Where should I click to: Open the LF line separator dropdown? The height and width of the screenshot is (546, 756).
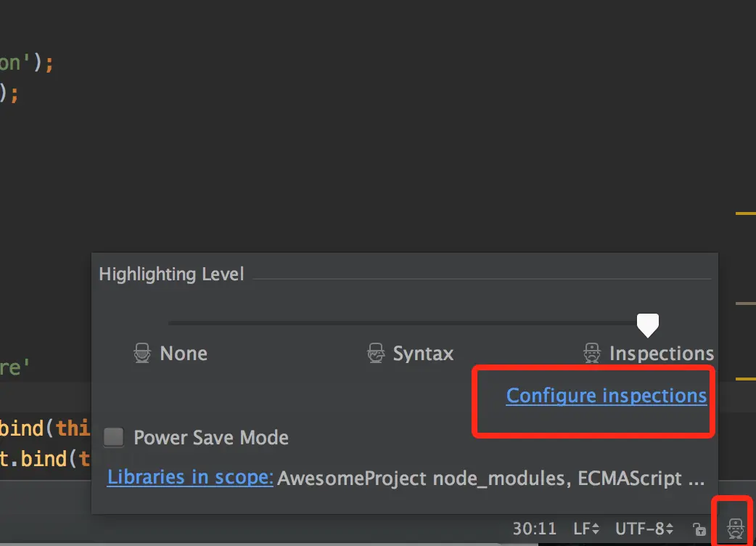pyautogui.click(x=586, y=529)
